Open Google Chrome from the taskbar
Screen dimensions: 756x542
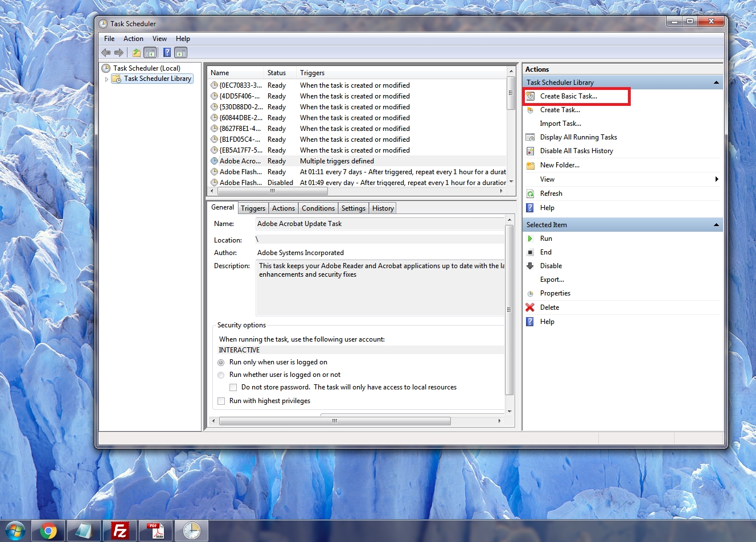point(48,531)
